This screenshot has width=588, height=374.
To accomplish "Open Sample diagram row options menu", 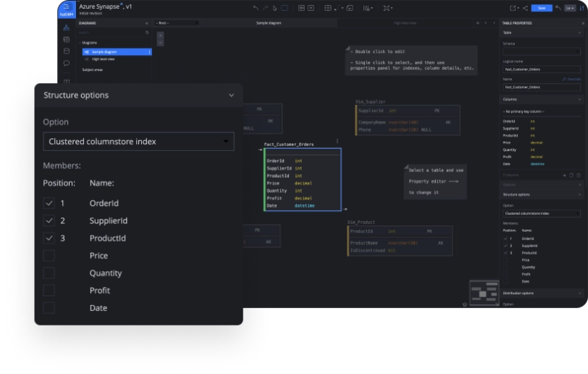I will coord(150,51).
